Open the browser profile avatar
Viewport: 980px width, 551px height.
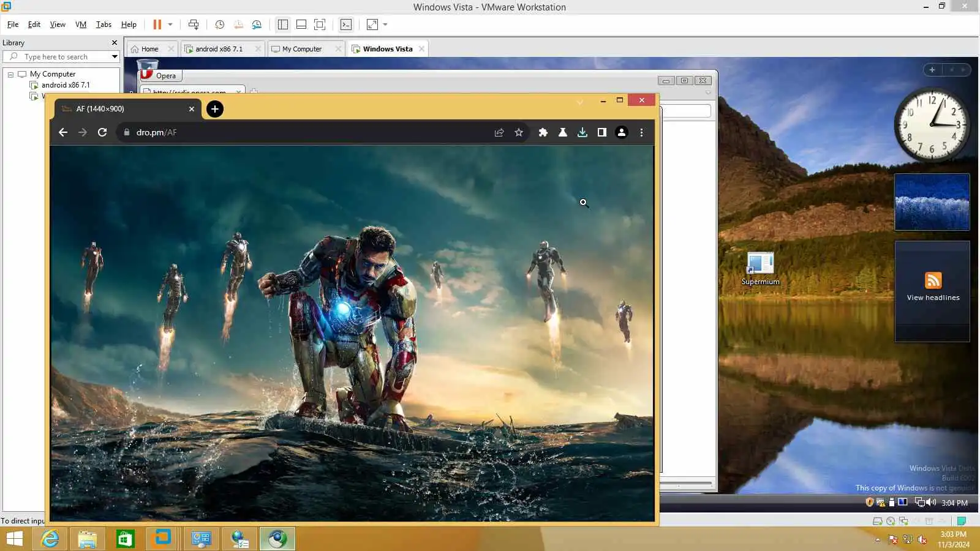(621, 132)
